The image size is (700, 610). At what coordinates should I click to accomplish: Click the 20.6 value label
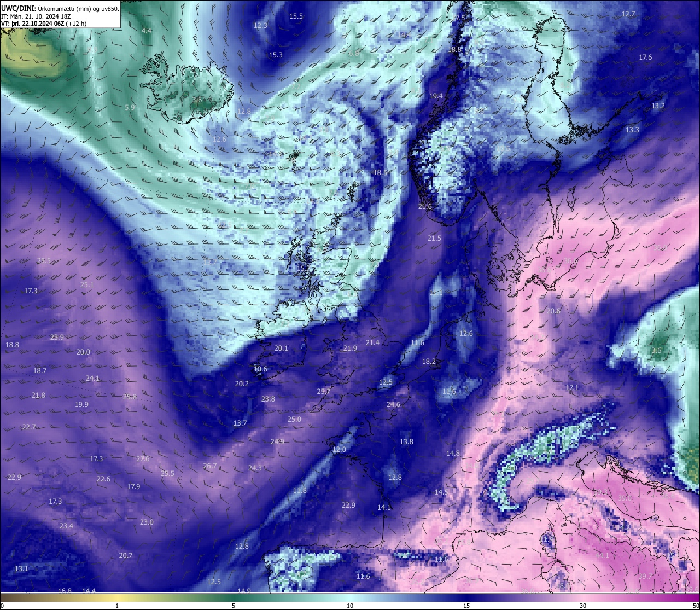[x=553, y=311]
